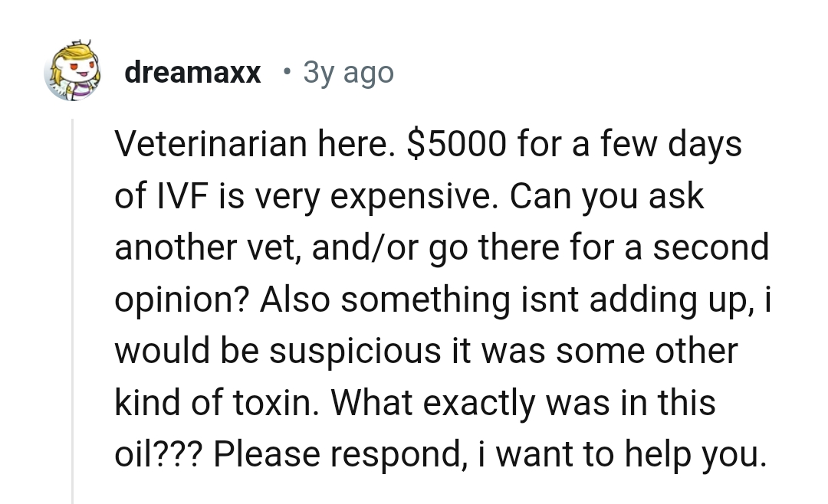Screen dimensions: 828x504
Task: Open dreamaxx's Snoo avatar icon
Action: [75, 73]
